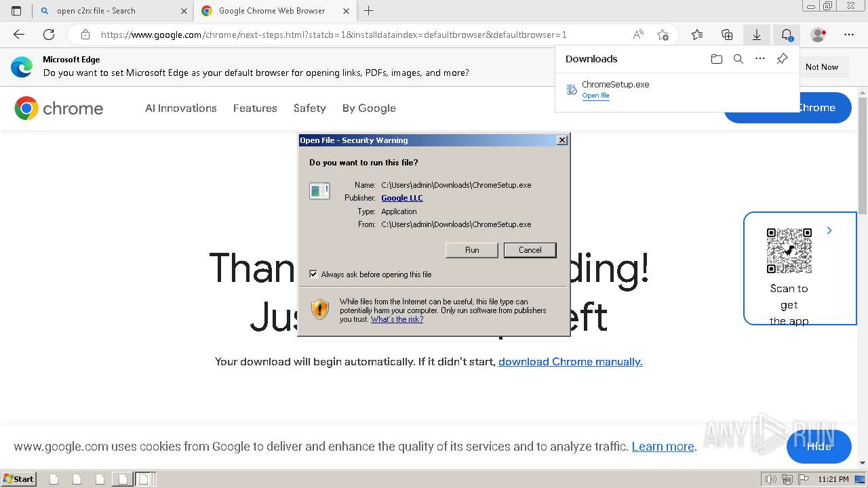Click network icon in system tray
This screenshot has width=868, height=488.
[x=787, y=479]
